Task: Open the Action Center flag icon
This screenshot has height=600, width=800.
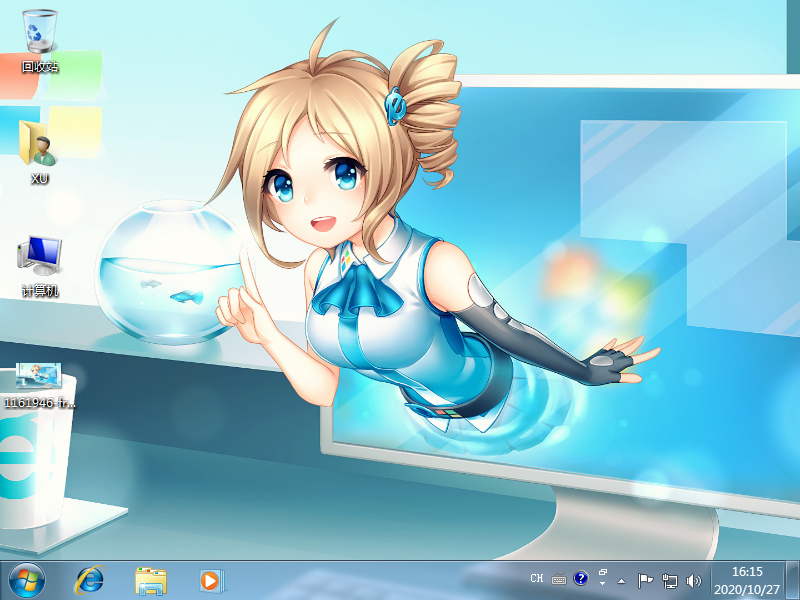Action: coord(646,579)
